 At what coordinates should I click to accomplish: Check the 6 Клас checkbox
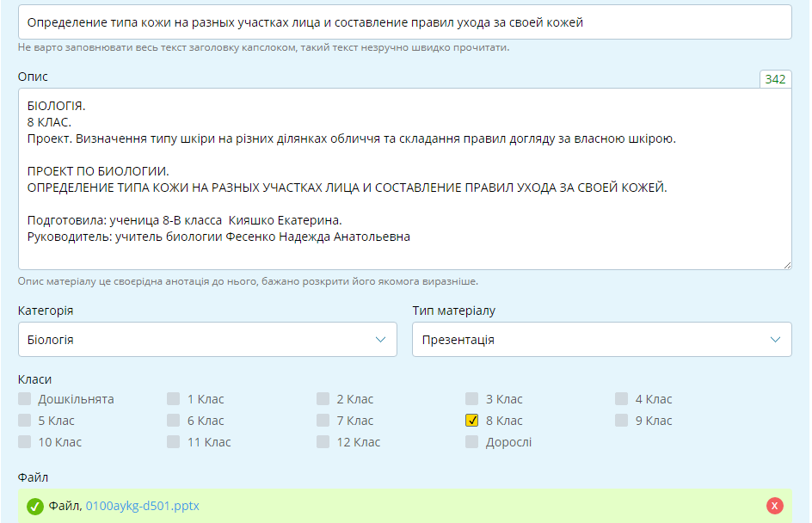click(174, 420)
